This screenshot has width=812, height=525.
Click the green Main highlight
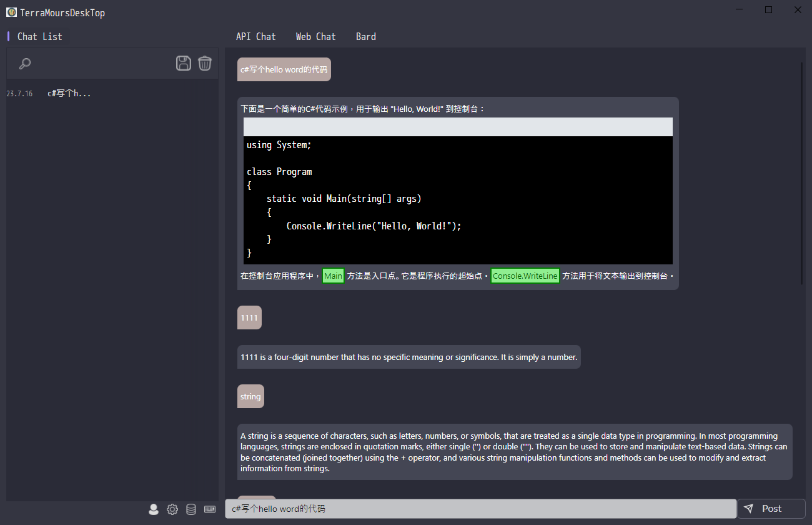(x=333, y=275)
